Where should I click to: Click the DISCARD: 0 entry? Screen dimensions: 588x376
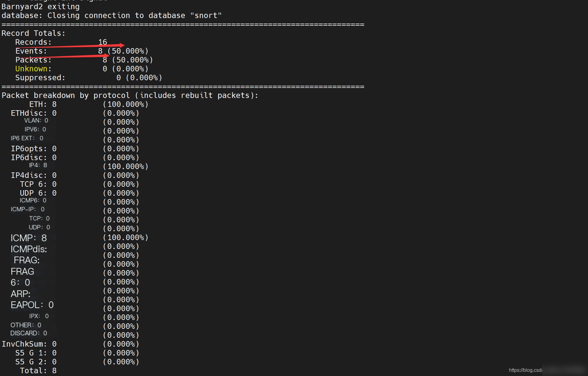click(x=28, y=333)
